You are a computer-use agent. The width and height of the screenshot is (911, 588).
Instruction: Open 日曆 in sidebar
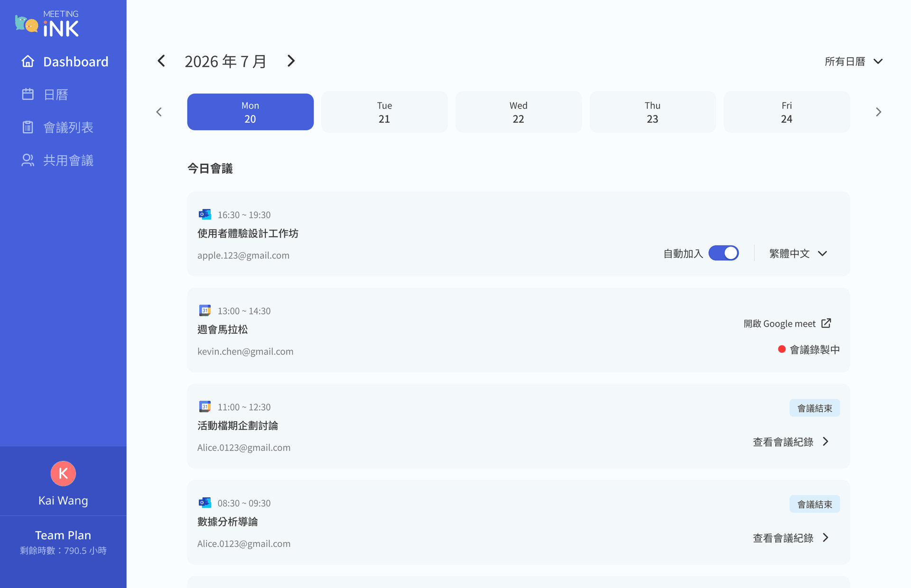(45, 94)
